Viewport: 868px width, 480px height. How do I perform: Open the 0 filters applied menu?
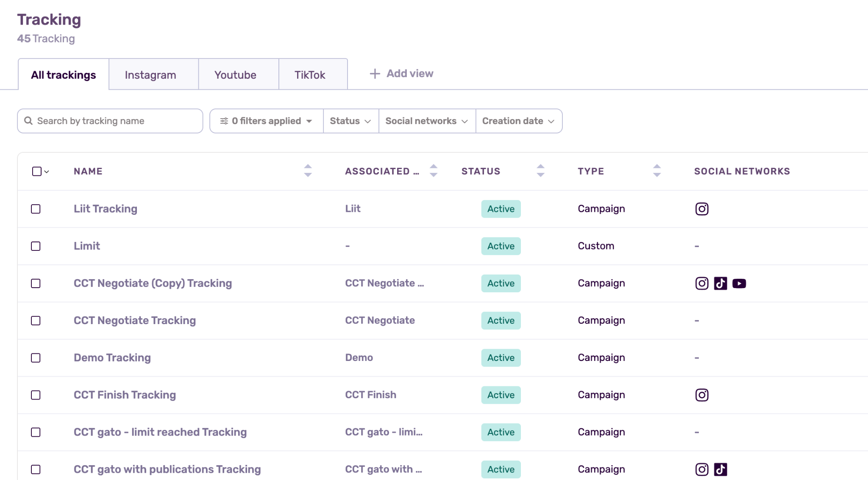click(x=266, y=121)
